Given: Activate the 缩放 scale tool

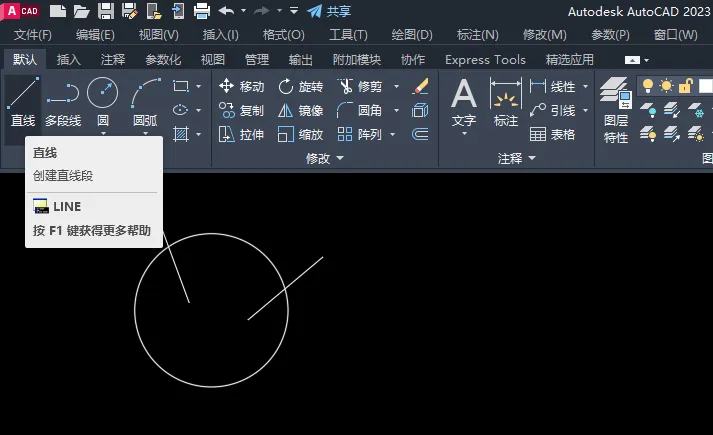Looking at the screenshot, I should [x=301, y=134].
